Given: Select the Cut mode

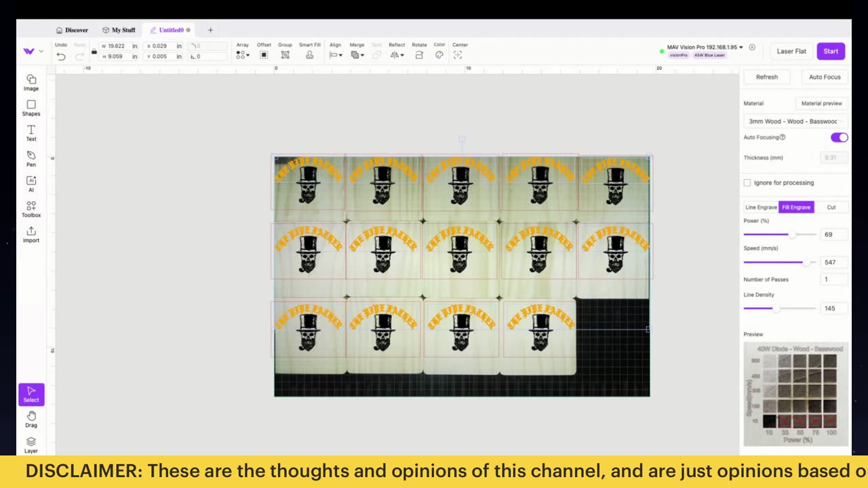Looking at the screenshot, I should coord(831,207).
